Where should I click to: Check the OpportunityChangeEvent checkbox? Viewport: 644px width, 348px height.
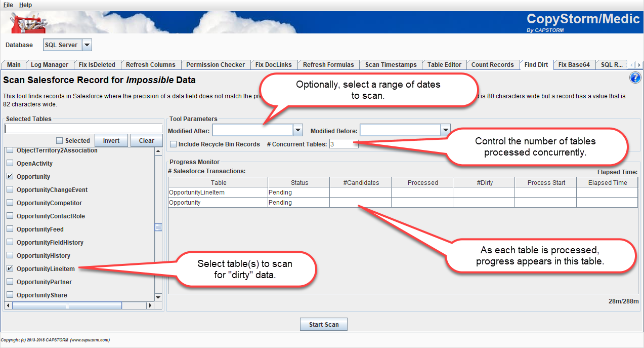10,190
